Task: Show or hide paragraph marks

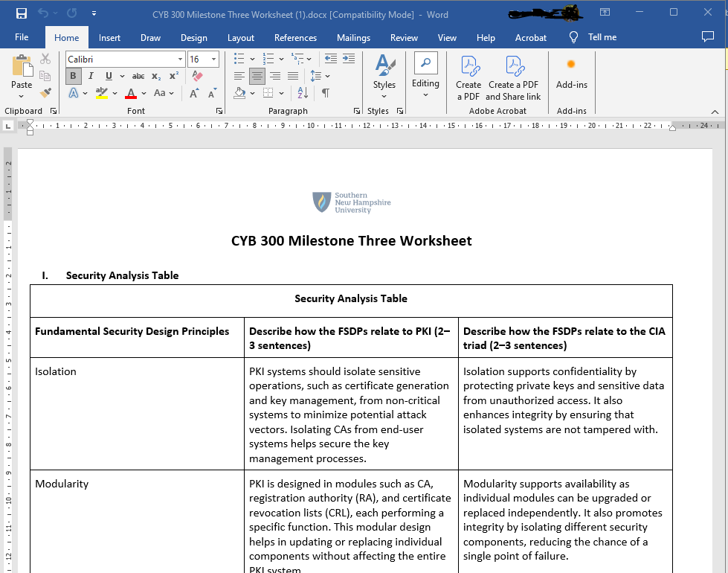Action: click(x=326, y=93)
